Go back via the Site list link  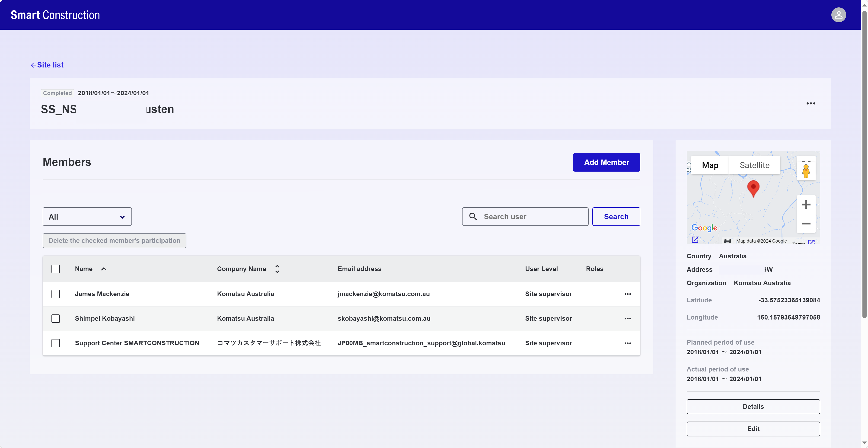(50, 65)
